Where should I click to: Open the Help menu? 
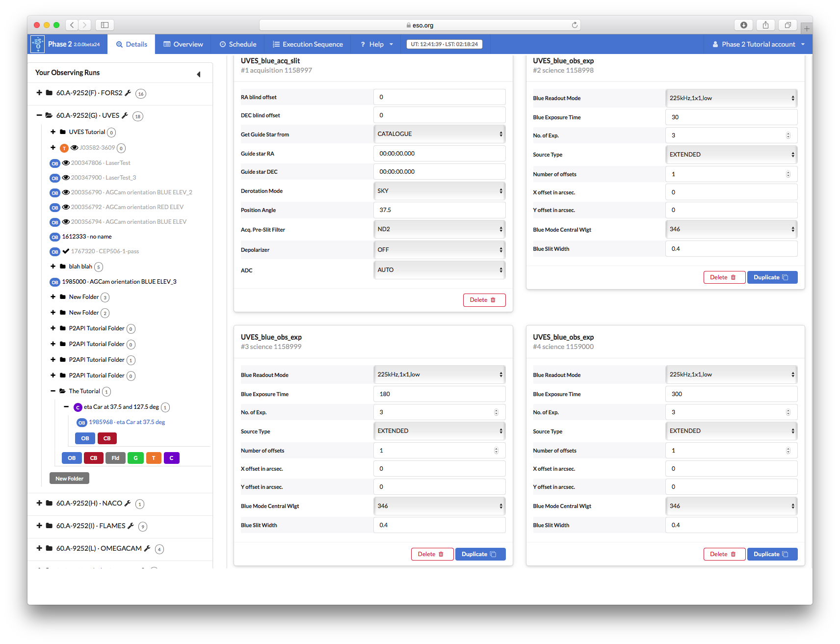[376, 44]
